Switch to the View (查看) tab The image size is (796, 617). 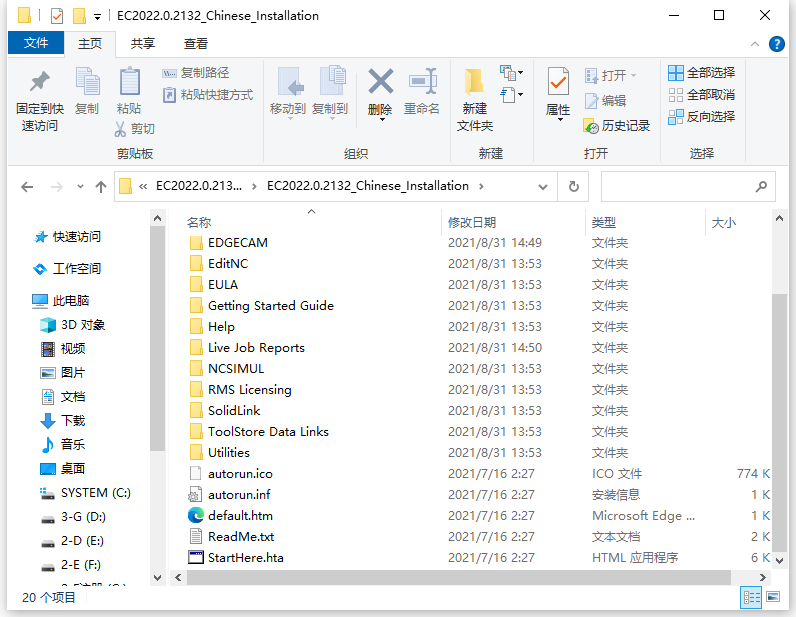(195, 44)
